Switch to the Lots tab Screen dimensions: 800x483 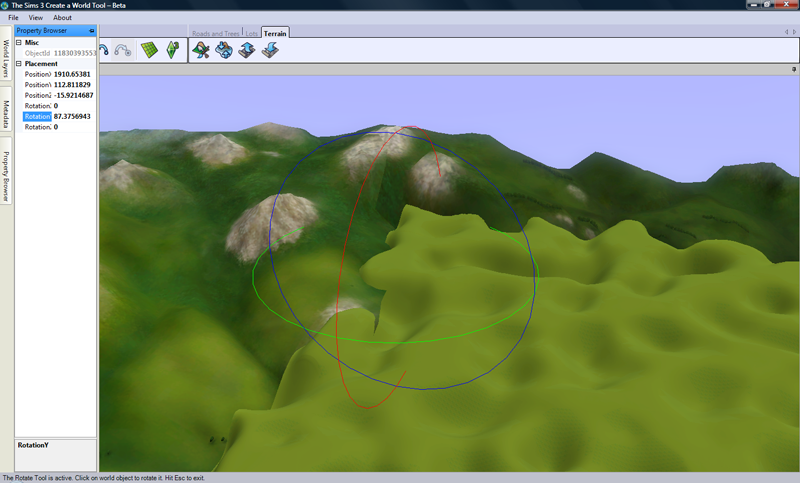pos(252,33)
